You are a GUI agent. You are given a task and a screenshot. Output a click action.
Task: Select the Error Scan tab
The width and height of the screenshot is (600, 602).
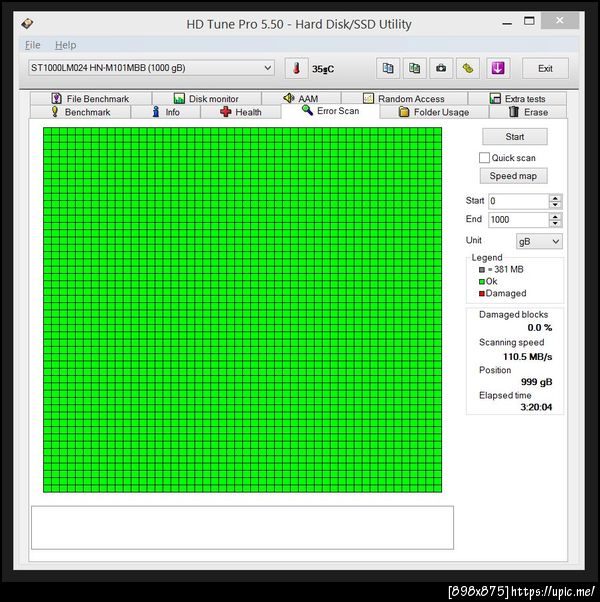(331, 111)
